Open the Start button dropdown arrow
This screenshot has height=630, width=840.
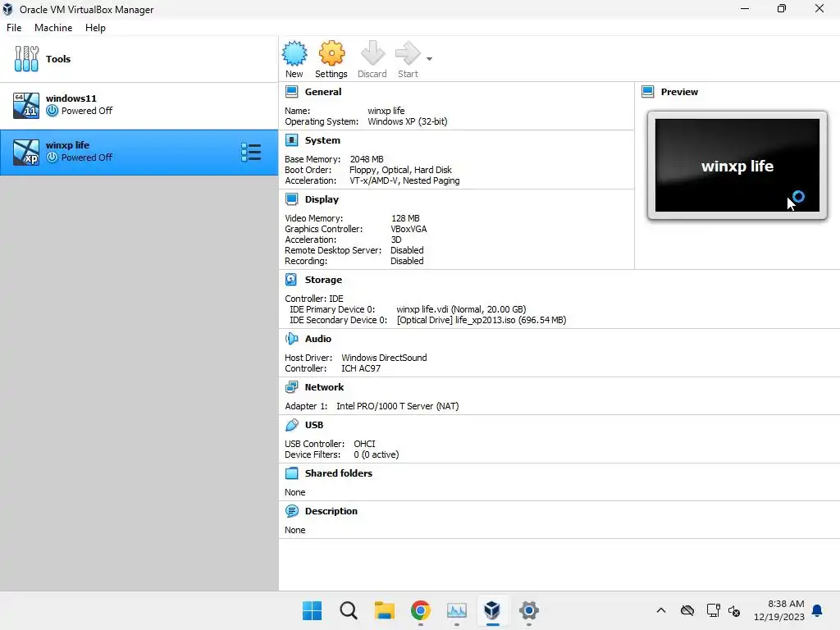(429, 59)
